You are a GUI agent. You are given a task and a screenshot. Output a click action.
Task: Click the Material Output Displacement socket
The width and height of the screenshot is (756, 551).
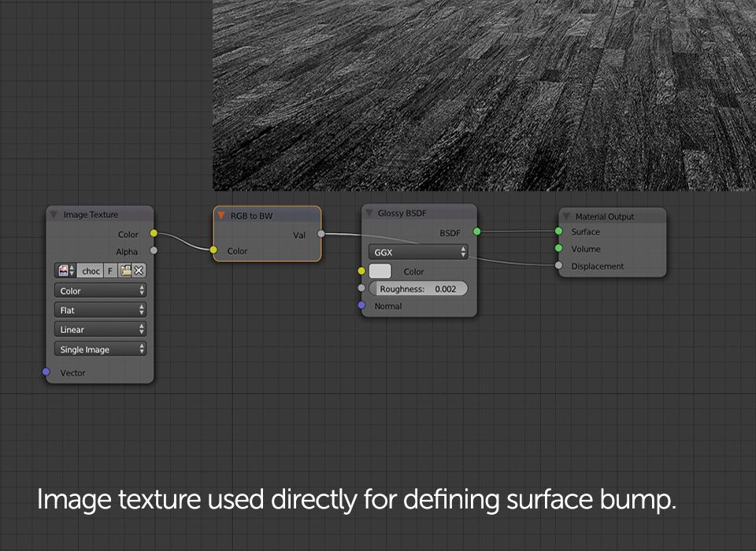click(x=558, y=265)
